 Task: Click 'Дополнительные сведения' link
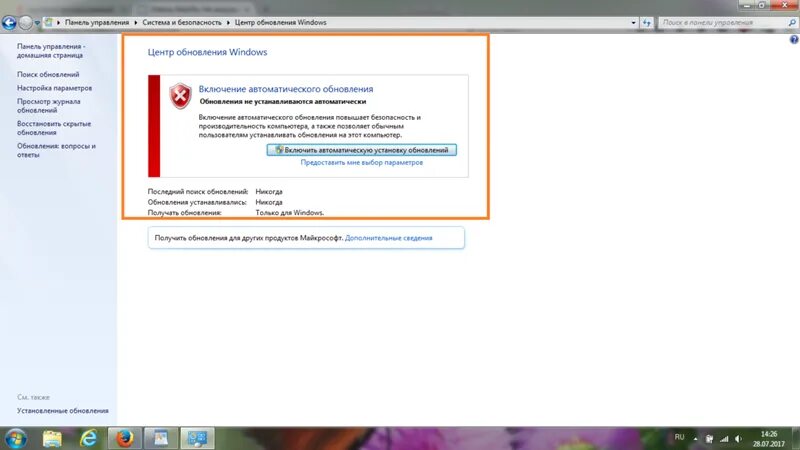(388, 238)
